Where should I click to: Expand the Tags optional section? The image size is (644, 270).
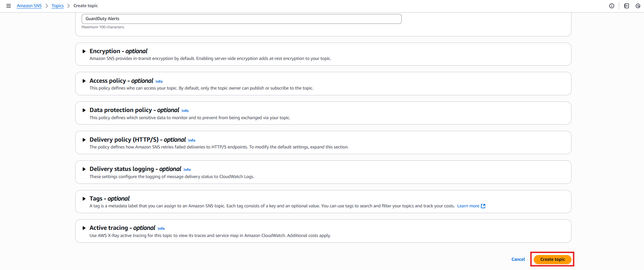click(84, 199)
